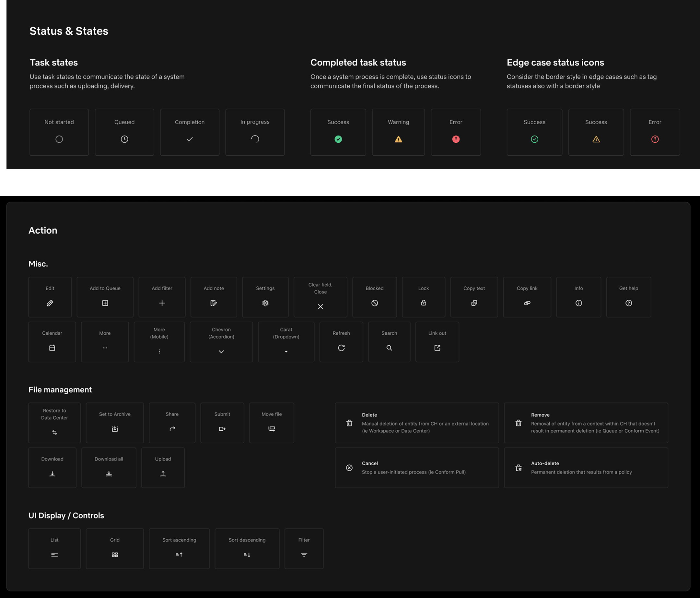The height and width of the screenshot is (598, 700).
Task: Click the Restore to Data Center icon
Action: (x=54, y=432)
